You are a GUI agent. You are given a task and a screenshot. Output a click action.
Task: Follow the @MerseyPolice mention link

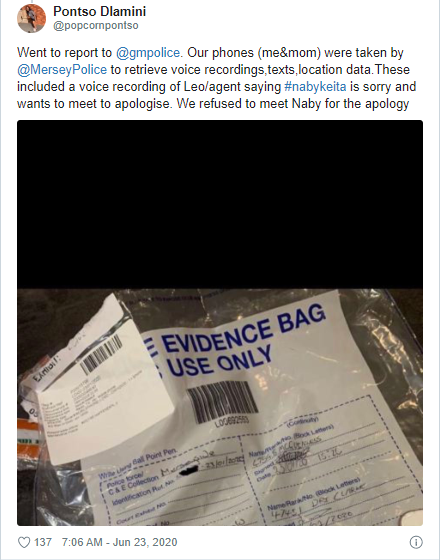[62, 70]
